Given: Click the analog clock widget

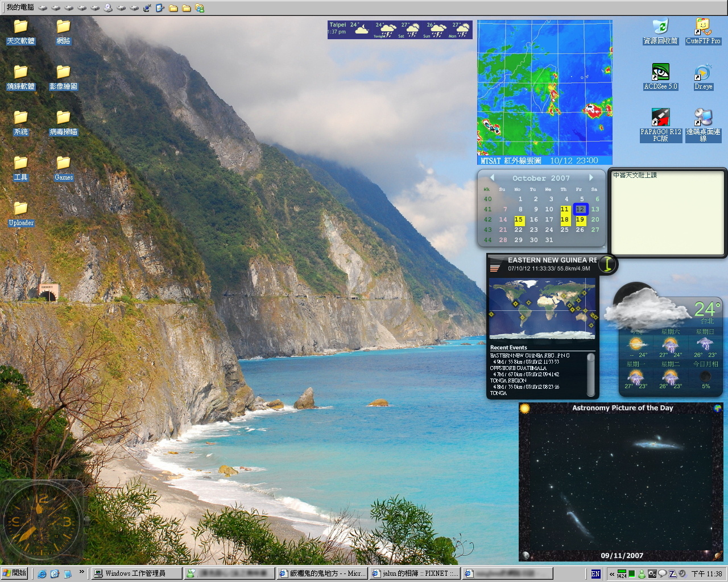Looking at the screenshot, I should 41,521.
